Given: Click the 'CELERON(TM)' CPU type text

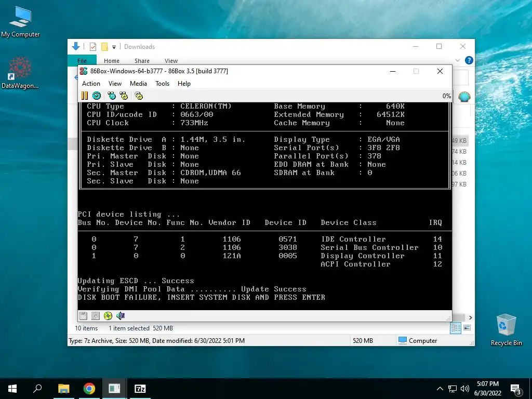Looking at the screenshot, I should 206,106.
